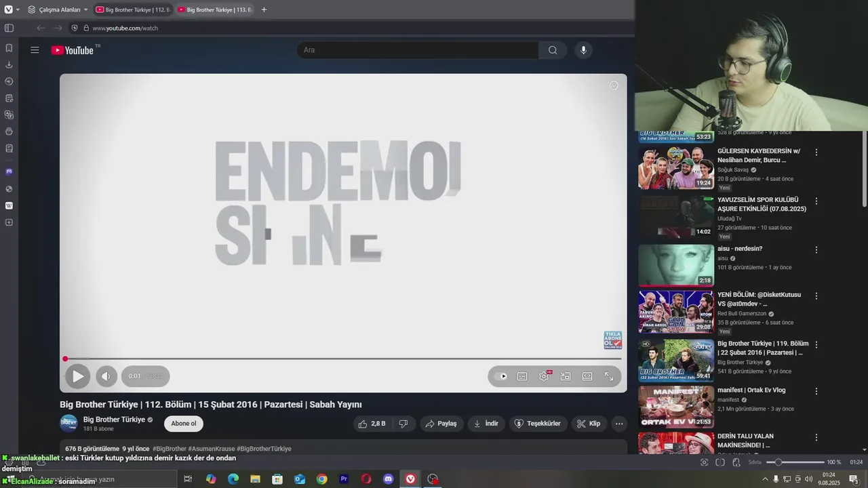Like the video with 2,8 B likes
Screen dimensions: 868x488
(x=371, y=424)
